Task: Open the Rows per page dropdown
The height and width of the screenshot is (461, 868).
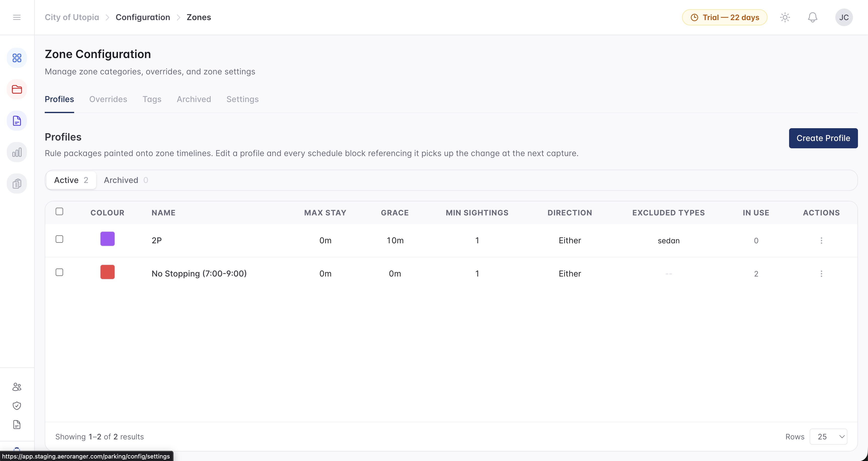Action: (x=828, y=437)
